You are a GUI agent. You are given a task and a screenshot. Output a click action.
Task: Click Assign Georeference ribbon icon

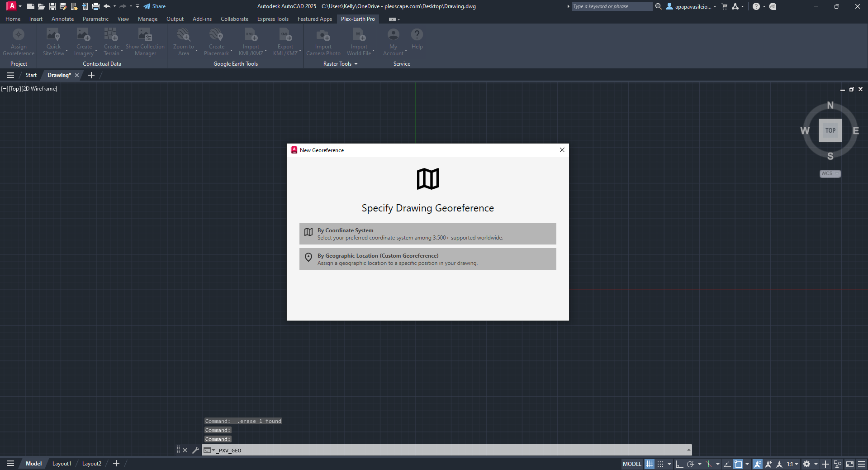pos(19,43)
